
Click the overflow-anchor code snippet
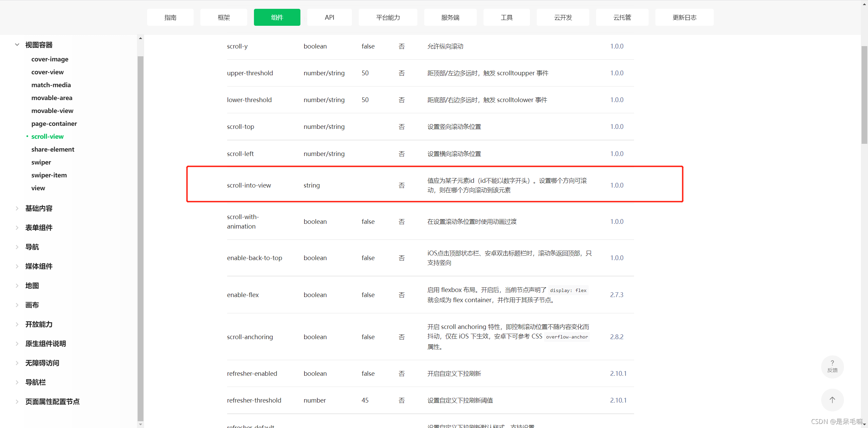click(567, 337)
